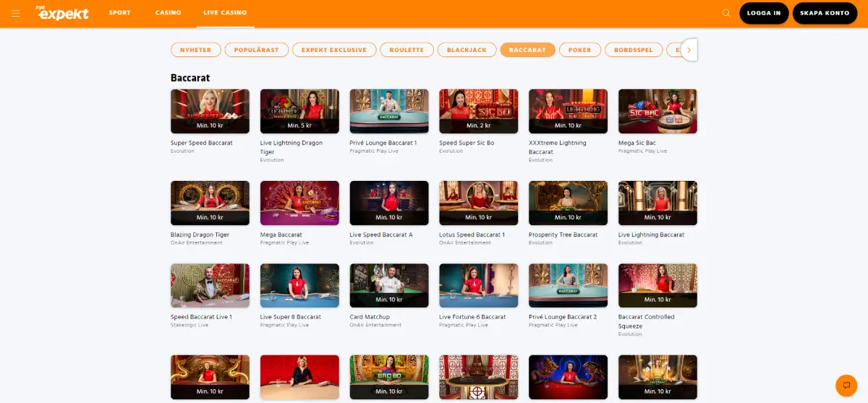
Task: Select the Bordsspel category filter
Action: 633,50
